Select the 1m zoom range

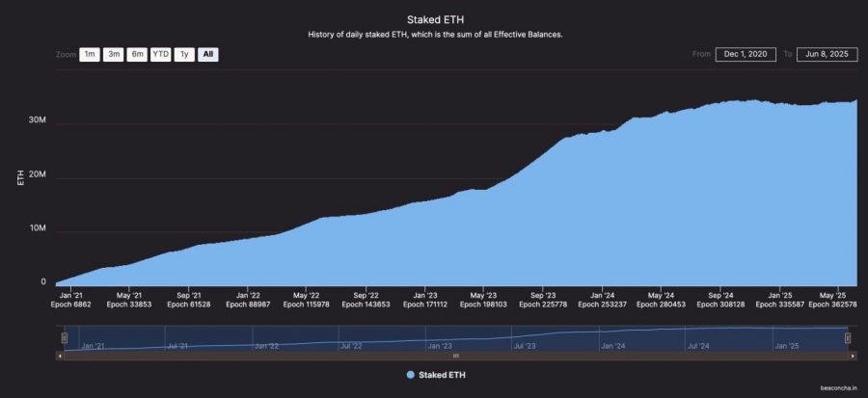(90, 55)
